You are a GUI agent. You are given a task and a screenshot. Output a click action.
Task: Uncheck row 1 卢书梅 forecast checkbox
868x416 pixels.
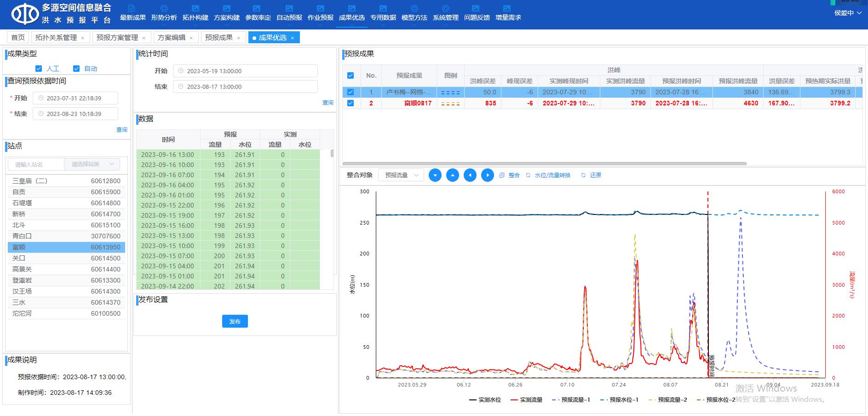351,92
